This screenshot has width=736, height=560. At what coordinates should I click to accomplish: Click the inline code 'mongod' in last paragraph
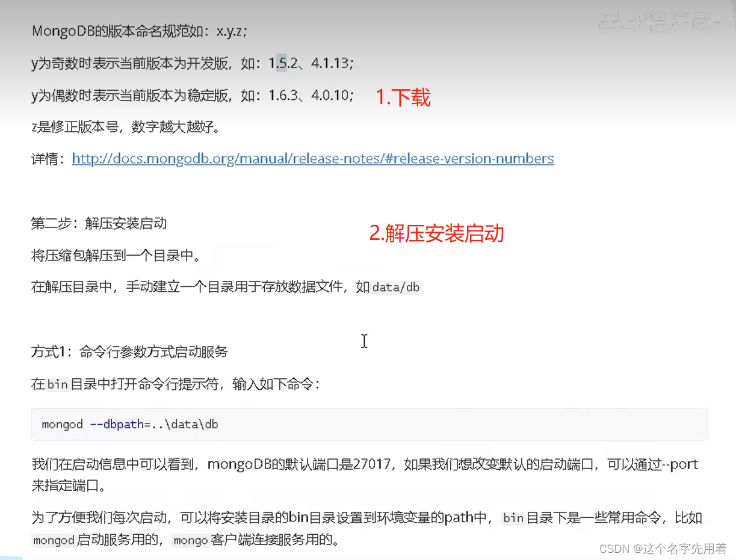[x=54, y=540]
